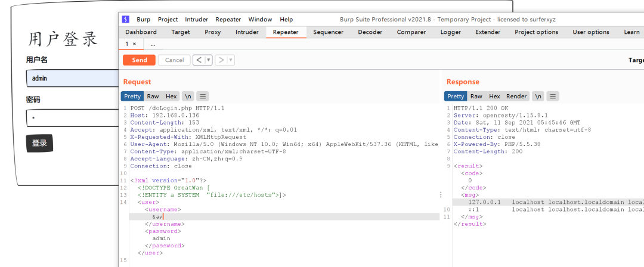Screen dimensions: 644x267
Task: Switch to the Dashboard tab
Action: pyautogui.click(x=141, y=32)
